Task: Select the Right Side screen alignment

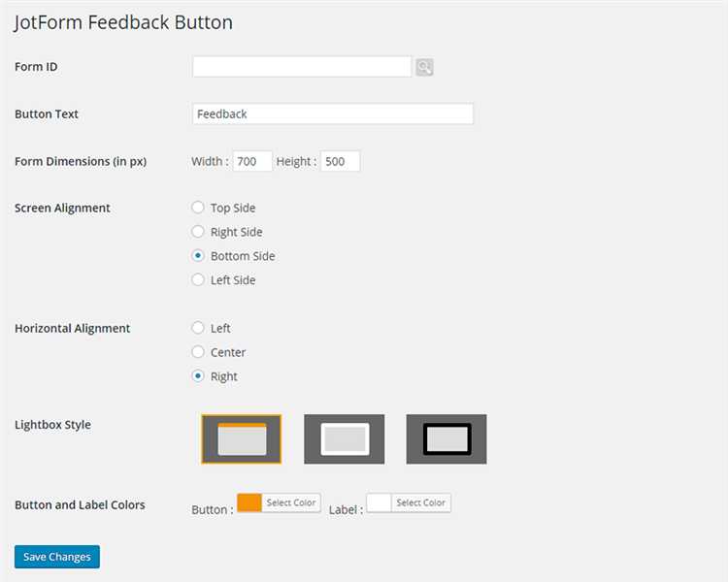Action: pos(198,232)
